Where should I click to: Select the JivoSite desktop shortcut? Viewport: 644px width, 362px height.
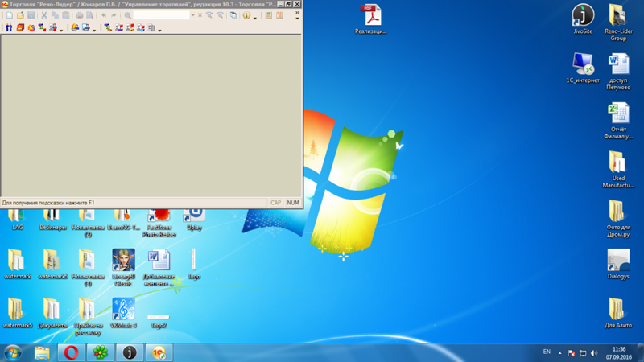pyautogui.click(x=583, y=19)
